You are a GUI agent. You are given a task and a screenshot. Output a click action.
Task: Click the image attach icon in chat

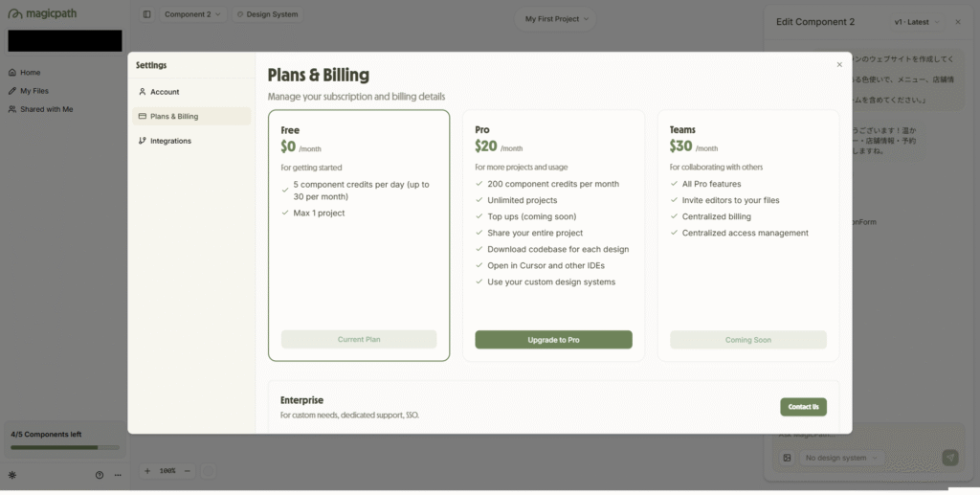[x=787, y=458]
